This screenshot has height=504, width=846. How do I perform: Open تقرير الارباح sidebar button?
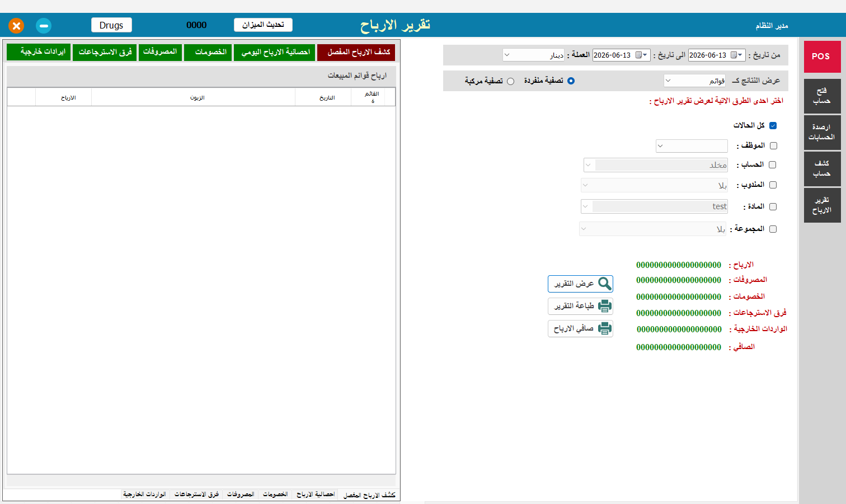(x=822, y=205)
